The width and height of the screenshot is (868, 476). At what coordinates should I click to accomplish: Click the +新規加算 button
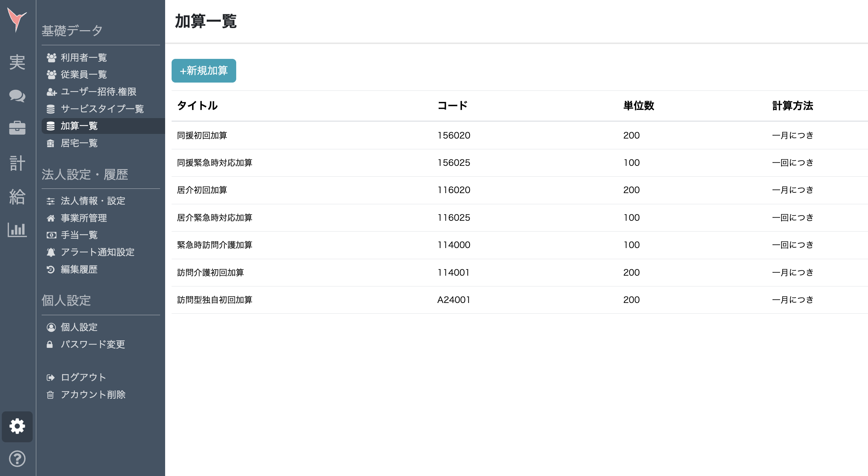[204, 71]
